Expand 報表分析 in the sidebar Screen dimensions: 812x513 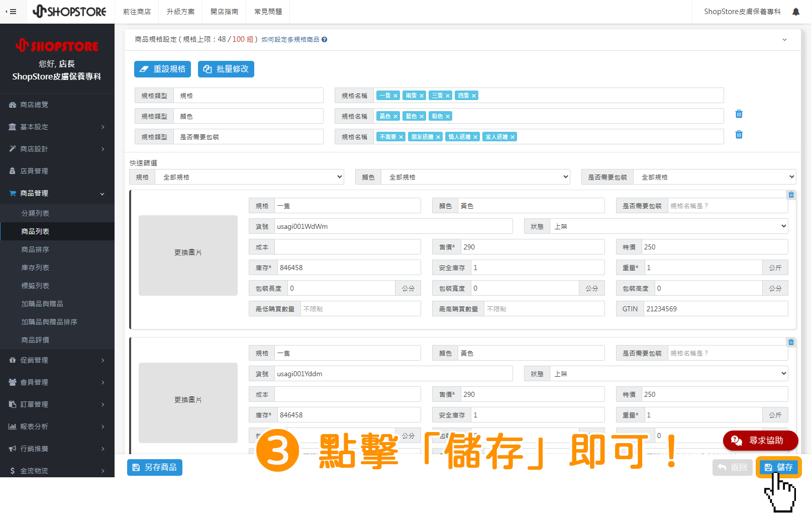pyautogui.click(x=57, y=426)
